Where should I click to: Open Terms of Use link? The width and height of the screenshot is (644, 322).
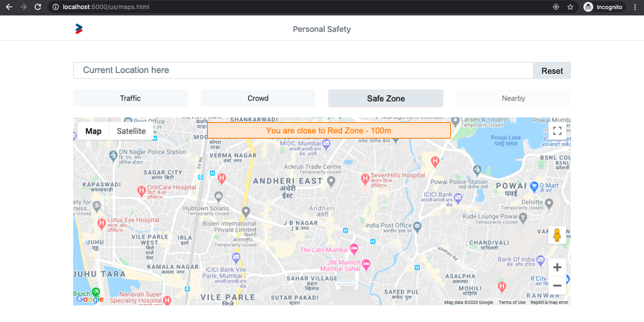(512, 303)
